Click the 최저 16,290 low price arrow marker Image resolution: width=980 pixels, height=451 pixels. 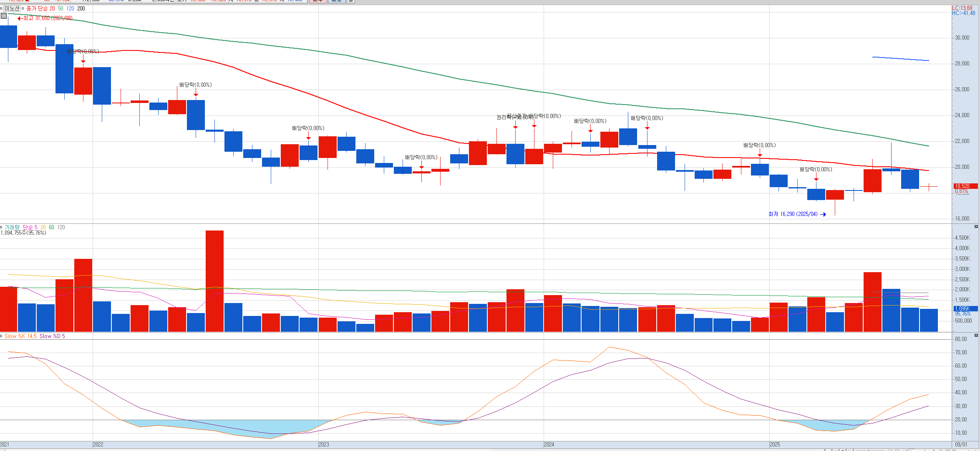coord(823,214)
